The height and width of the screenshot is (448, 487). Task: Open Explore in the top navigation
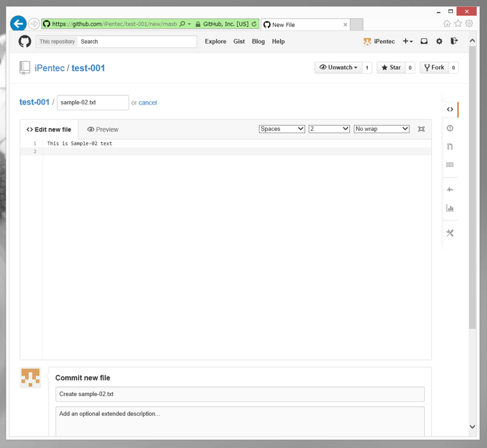coord(215,41)
